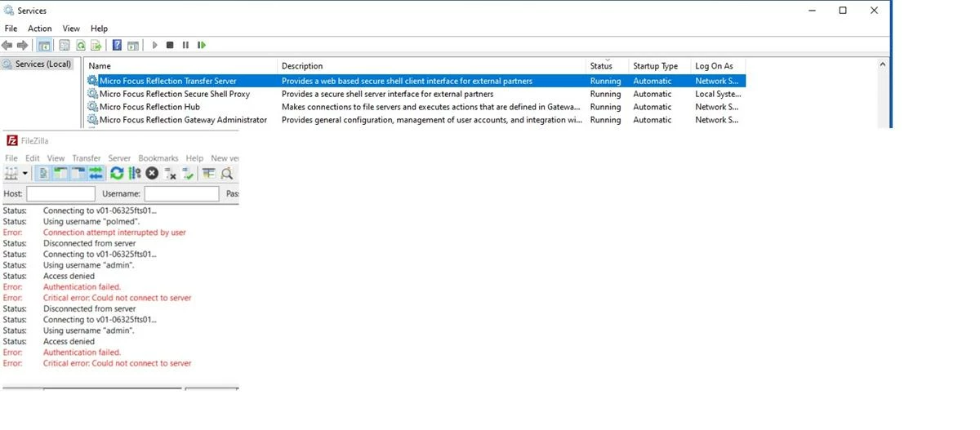Click FileZilla reconnect to last server icon
Screen dimensions: 980x430
pos(188,173)
